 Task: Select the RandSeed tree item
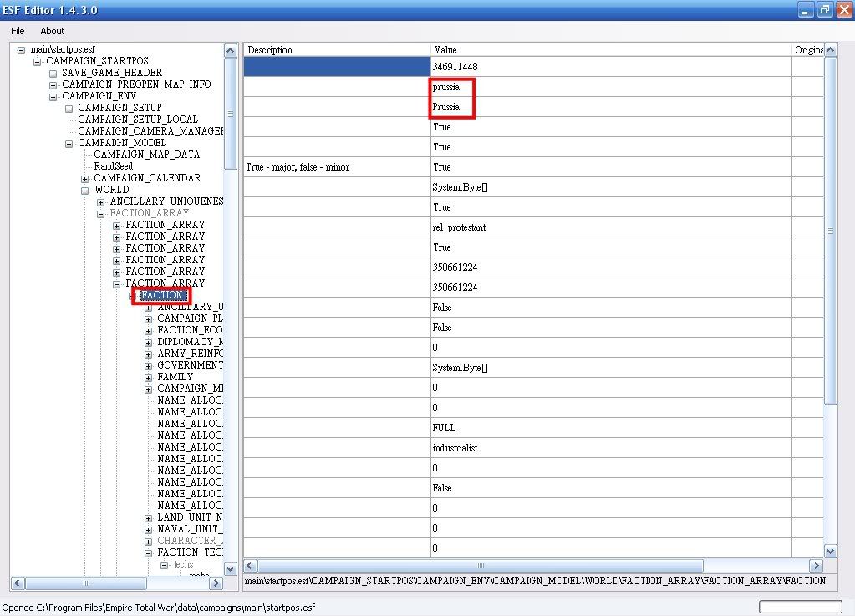[x=113, y=166]
